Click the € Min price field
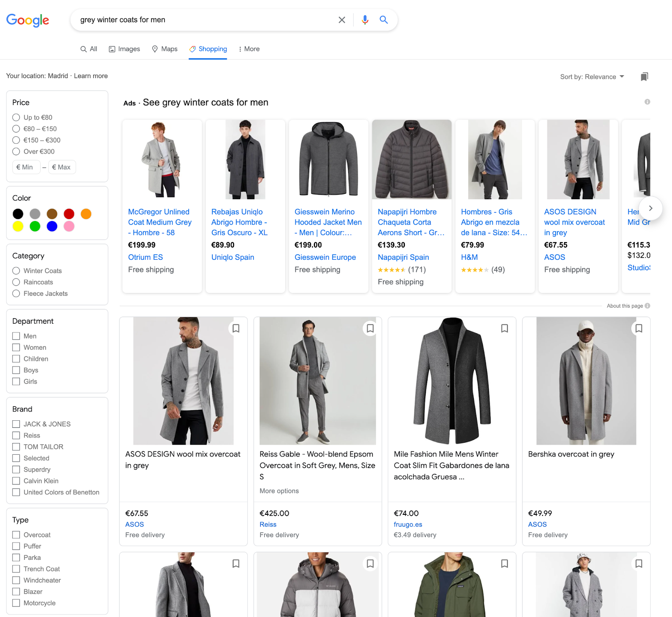 click(x=26, y=167)
